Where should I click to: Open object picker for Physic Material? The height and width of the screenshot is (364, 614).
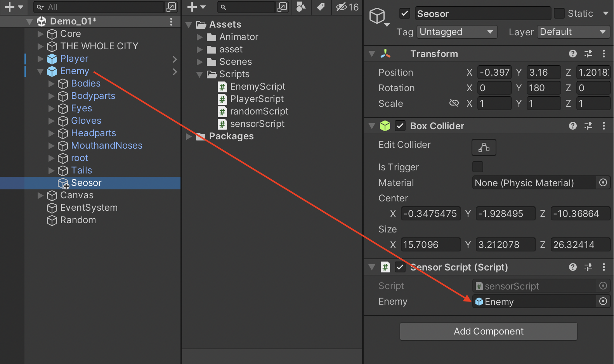click(x=603, y=182)
